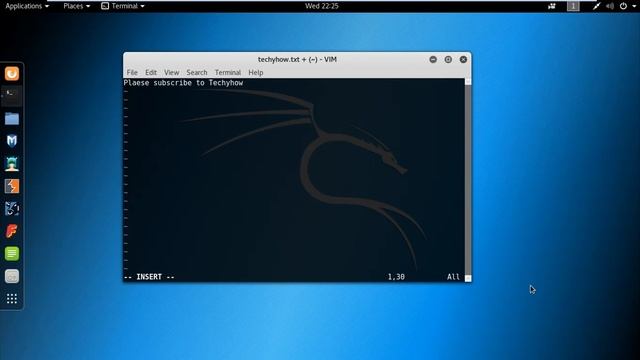Click the workspace indicator 1
640x360 pixels.
(x=573, y=6)
